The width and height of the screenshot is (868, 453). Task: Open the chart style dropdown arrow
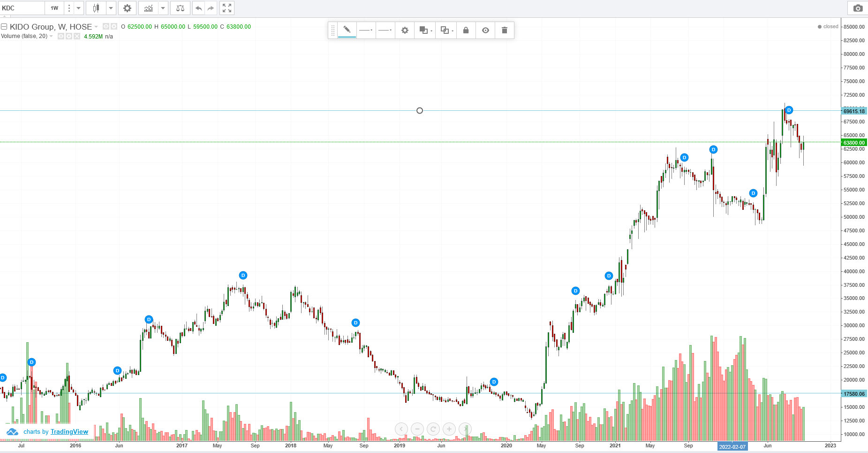tap(111, 8)
